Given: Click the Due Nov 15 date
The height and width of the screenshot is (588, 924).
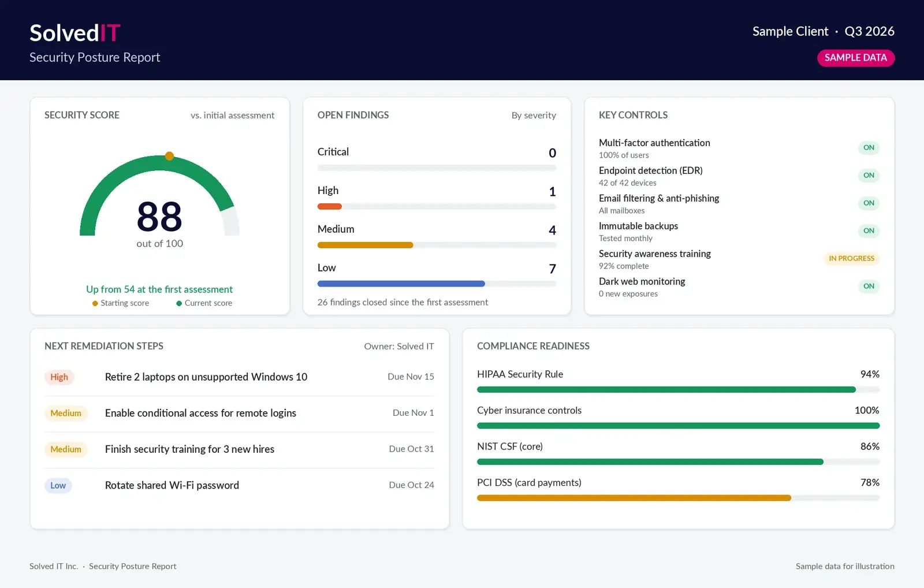Looking at the screenshot, I should point(411,377).
